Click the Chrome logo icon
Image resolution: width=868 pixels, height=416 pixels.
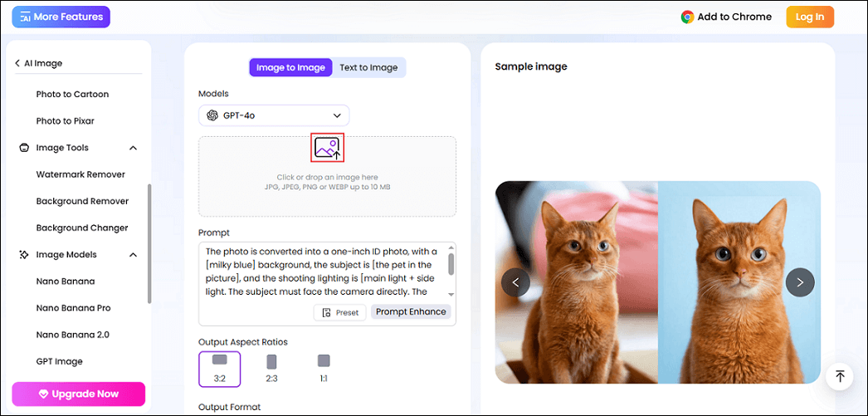click(x=688, y=17)
